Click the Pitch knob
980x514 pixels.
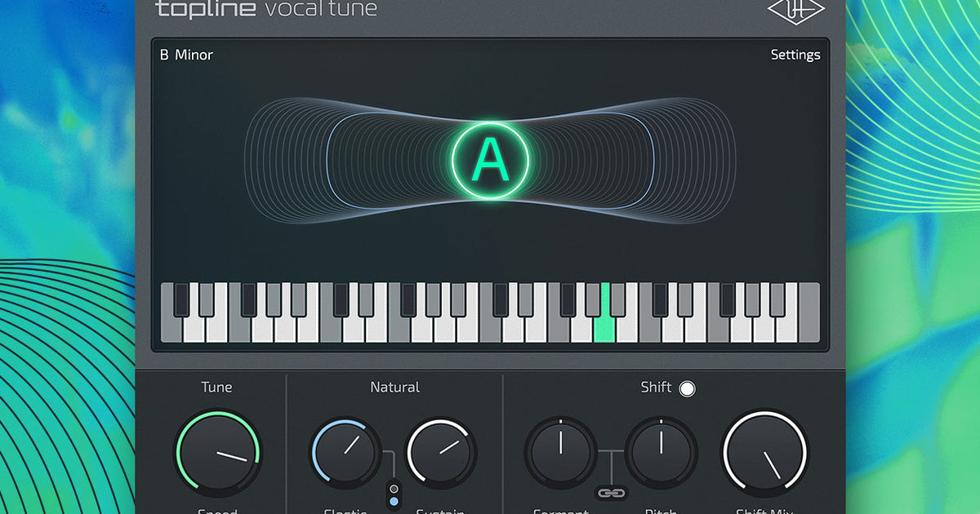coord(661,452)
